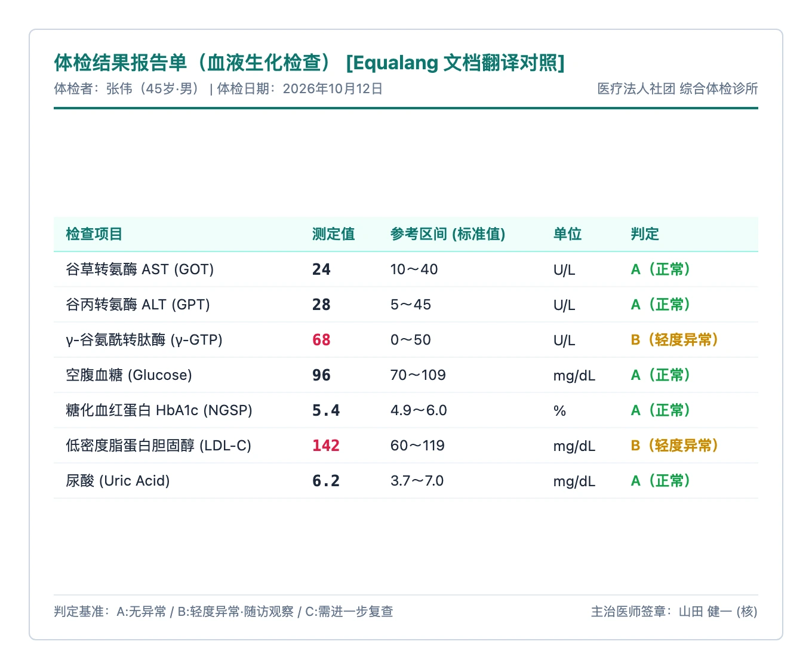
Task: Click the γ-GTP judgment B（轻度异常）
Action: point(675,340)
